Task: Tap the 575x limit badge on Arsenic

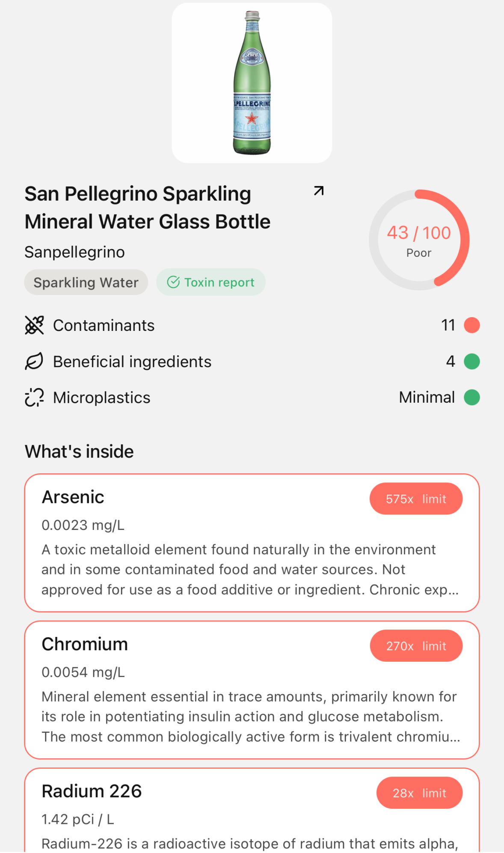Action: [416, 499]
